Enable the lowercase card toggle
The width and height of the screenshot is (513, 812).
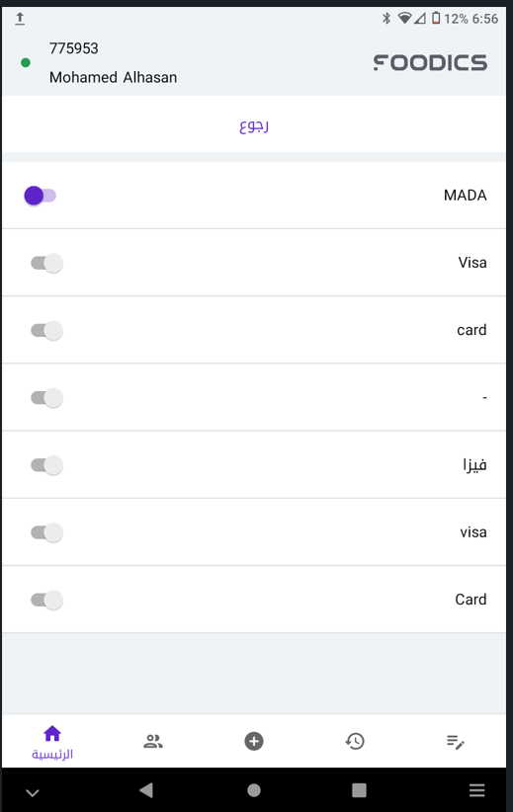pyautogui.click(x=46, y=330)
